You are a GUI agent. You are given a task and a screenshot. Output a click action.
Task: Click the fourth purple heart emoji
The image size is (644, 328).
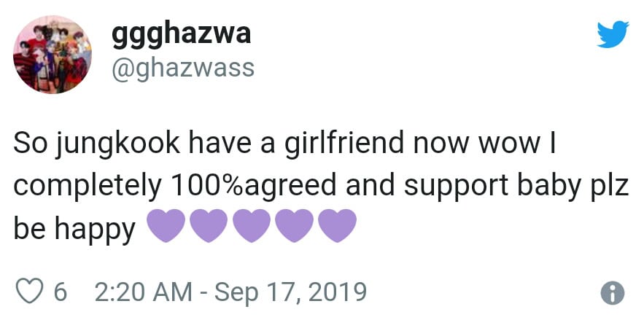point(294,226)
